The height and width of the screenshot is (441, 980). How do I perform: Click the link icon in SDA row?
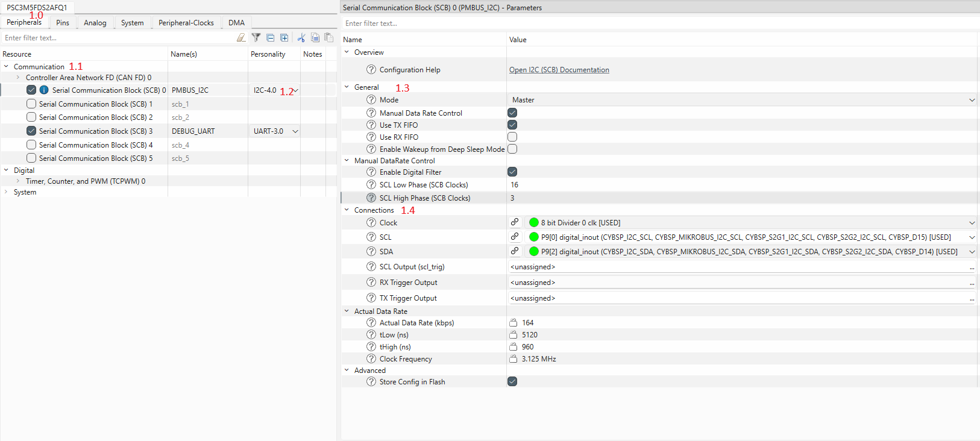515,251
